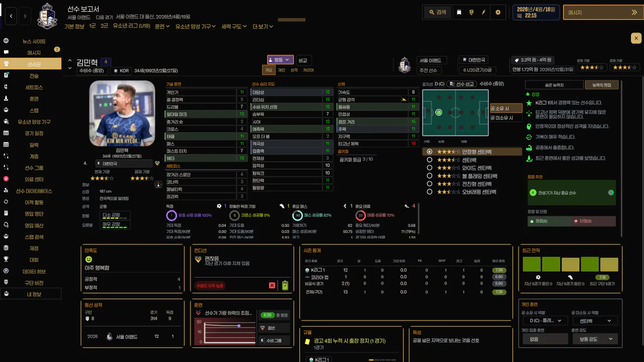
Task: Select the 전진형 센터백 role radio
Action: click(x=429, y=184)
